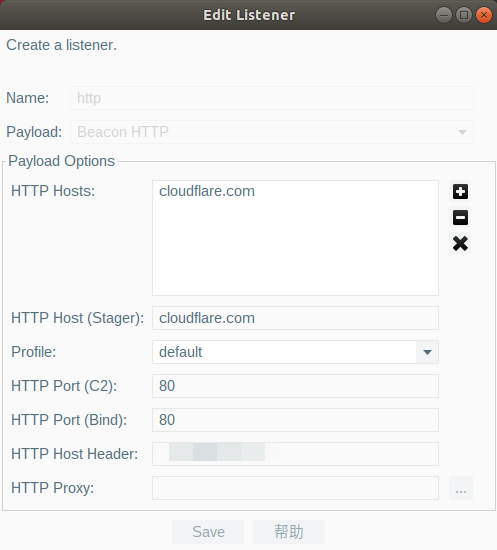Open HTTP Proxy settings ellipsis button
Viewport: 497px width, 550px height.
(x=461, y=488)
